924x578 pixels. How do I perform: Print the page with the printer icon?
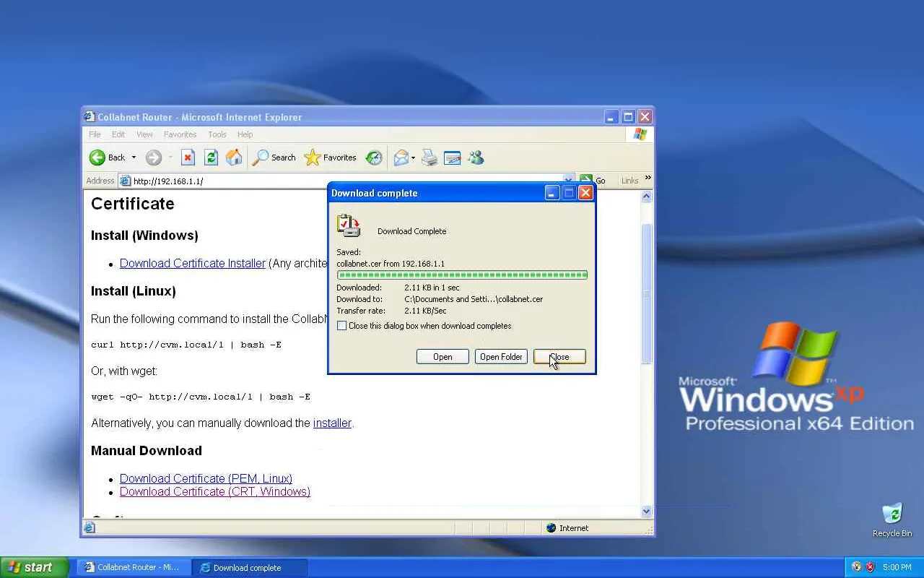(430, 158)
